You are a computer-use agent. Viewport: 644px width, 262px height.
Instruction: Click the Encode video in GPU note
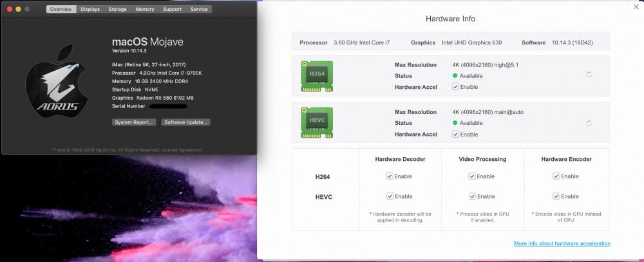(566, 217)
